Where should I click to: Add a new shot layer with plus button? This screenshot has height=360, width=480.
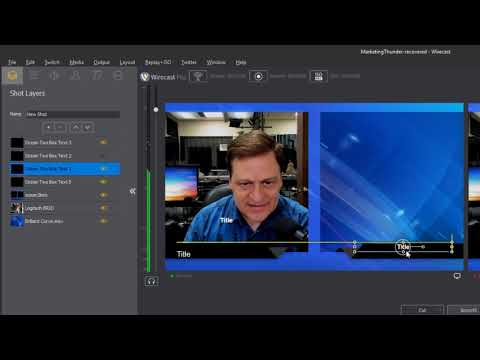coord(49,127)
